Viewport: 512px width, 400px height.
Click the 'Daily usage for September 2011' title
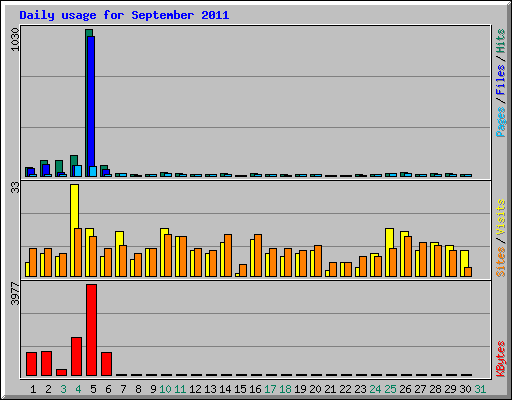point(124,16)
